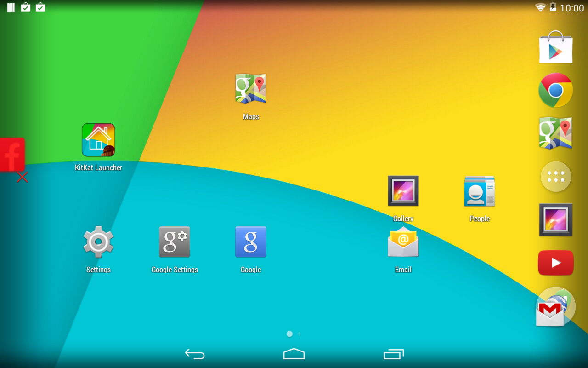Launch the YouTube app
The height and width of the screenshot is (368, 588).
[556, 263]
